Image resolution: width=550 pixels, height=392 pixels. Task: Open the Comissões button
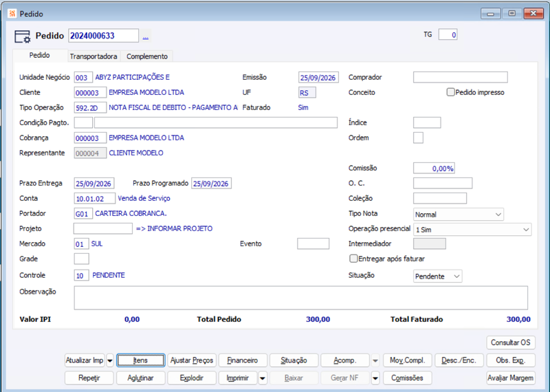(x=408, y=378)
